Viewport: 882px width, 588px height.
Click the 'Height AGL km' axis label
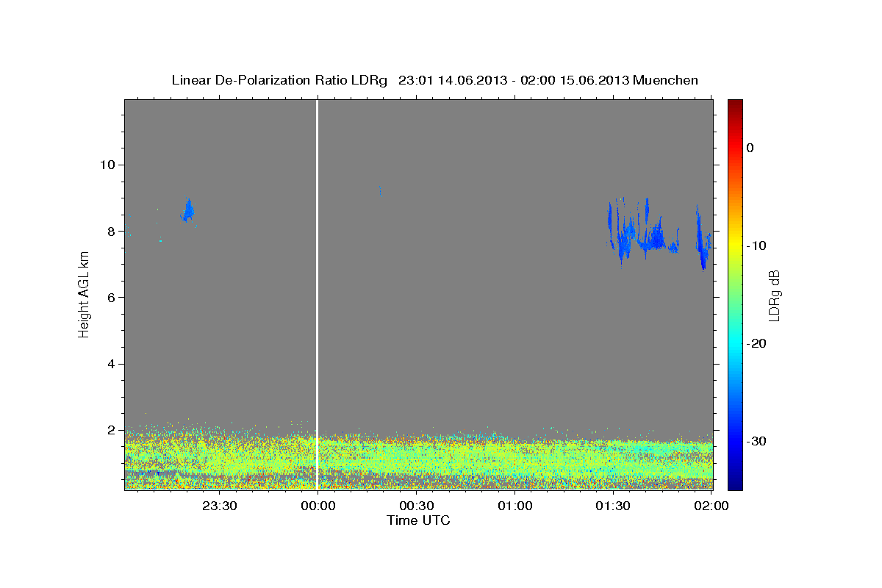click(x=85, y=294)
